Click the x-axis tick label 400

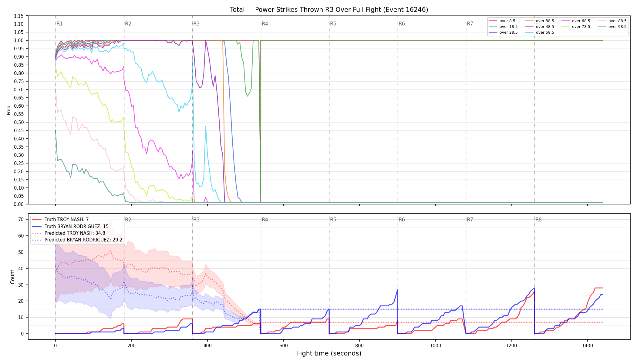[207, 345]
